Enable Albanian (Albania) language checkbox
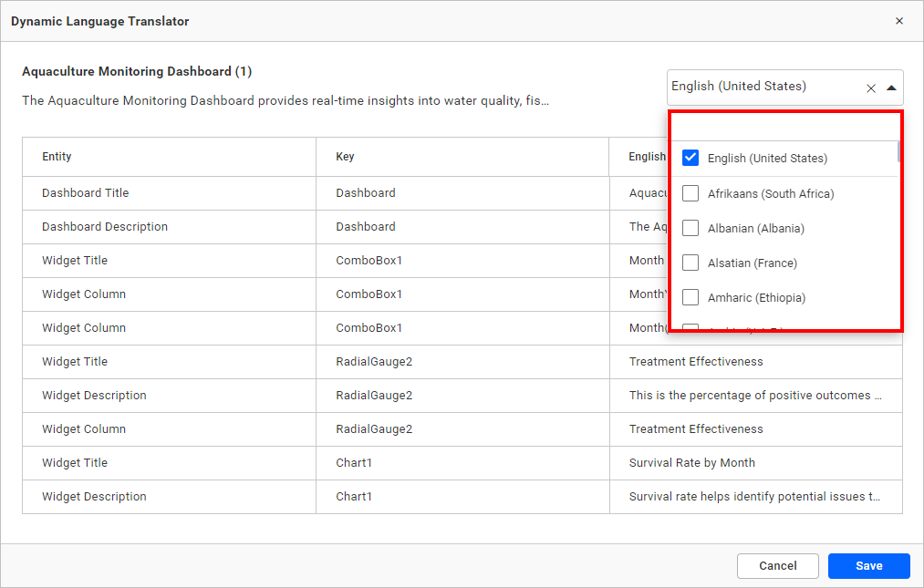This screenshot has height=588, width=924. [x=690, y=228]
